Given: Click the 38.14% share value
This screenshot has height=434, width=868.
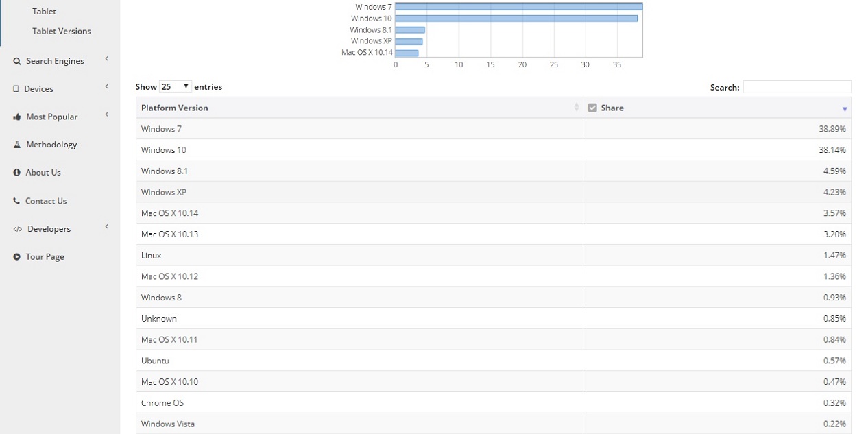Looking at the screenshot, I should [x=832, y=150].
